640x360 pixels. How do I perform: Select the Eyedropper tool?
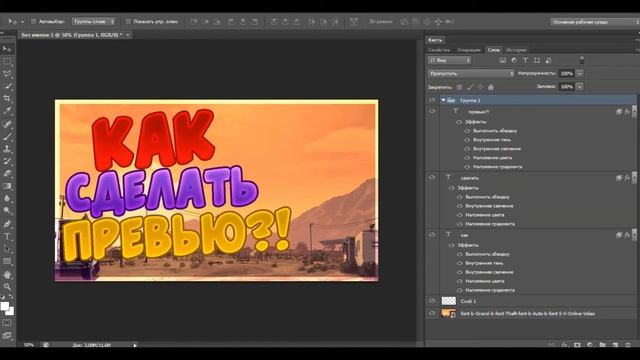click(7, 111)
